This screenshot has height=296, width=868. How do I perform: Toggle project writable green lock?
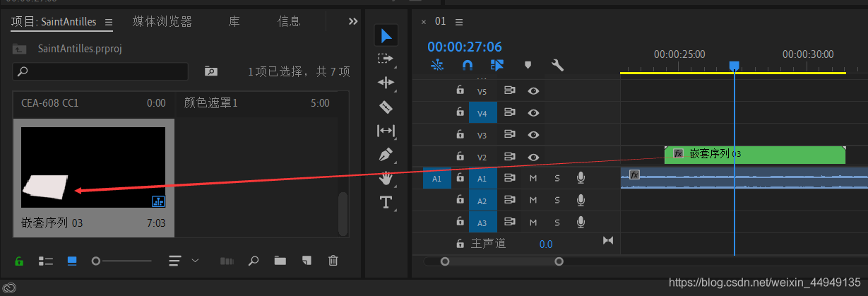click(19, 261)
